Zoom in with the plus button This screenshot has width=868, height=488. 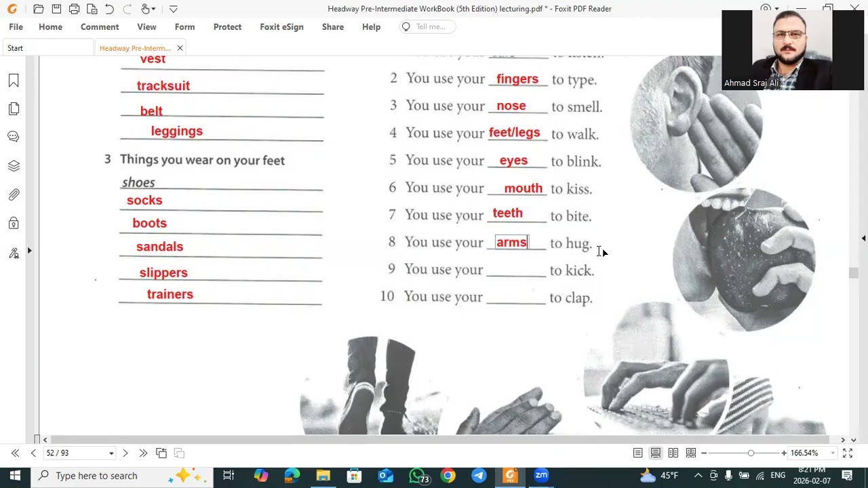pyautogui.click(x=784, y=453)
